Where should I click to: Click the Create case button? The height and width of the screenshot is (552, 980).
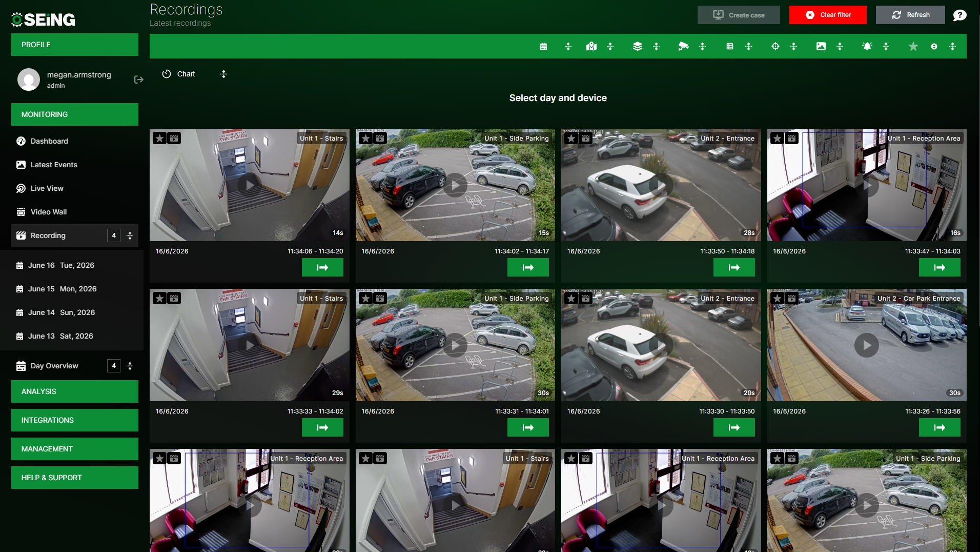click(739, 15)
